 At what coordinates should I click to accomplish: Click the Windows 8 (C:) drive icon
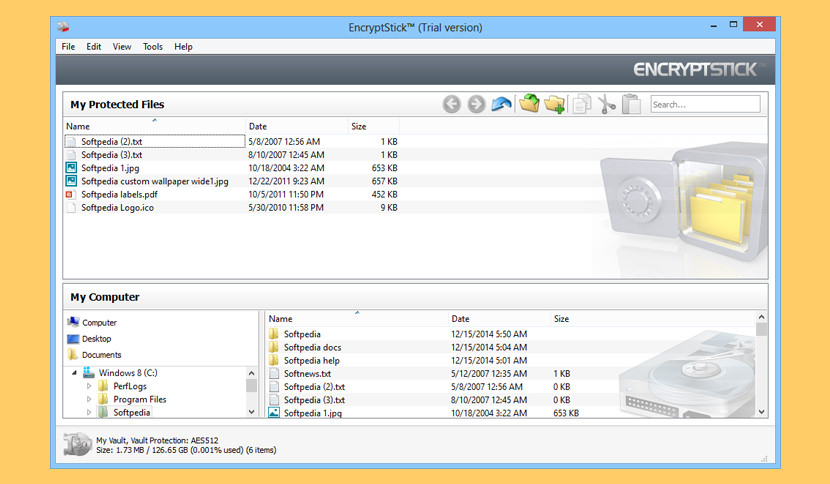[x=89, y=372]
